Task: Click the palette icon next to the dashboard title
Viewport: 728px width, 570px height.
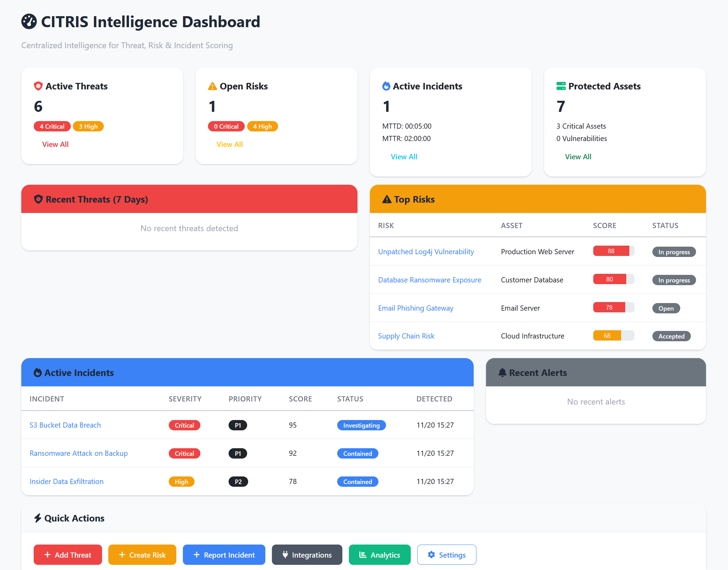Action: (x=30, y=21)
